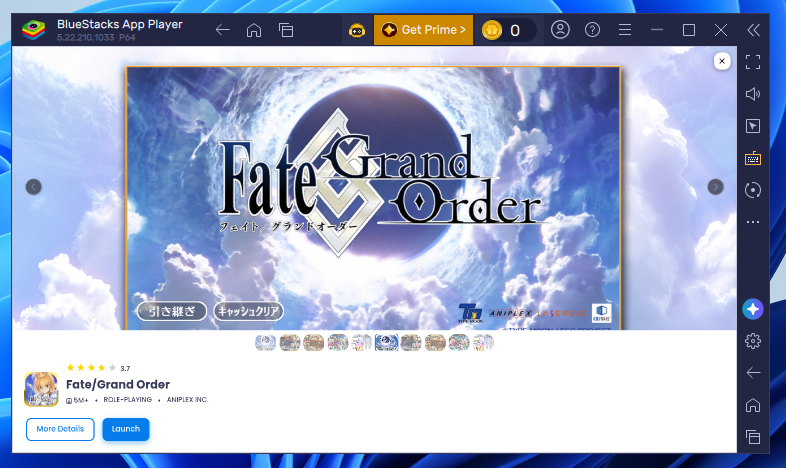Select the eighth screenshot thumbnail

point(435,343)
